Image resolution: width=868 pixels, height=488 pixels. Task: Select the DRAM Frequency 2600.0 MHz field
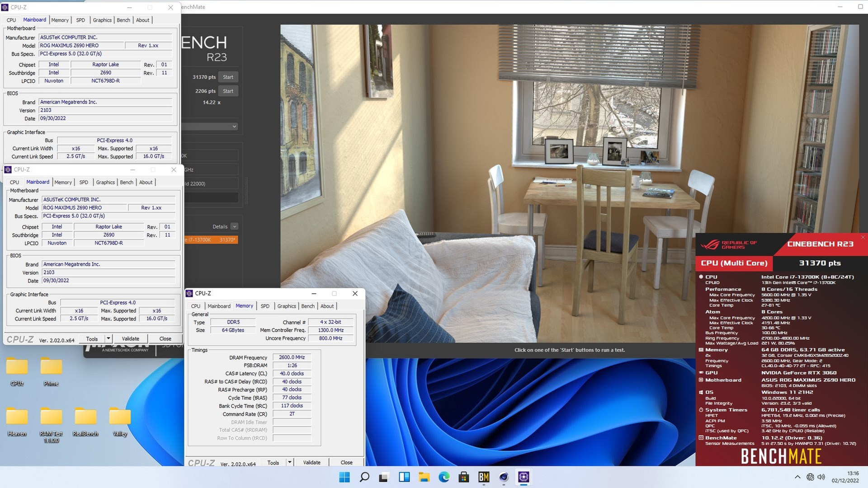click(292, 357)
